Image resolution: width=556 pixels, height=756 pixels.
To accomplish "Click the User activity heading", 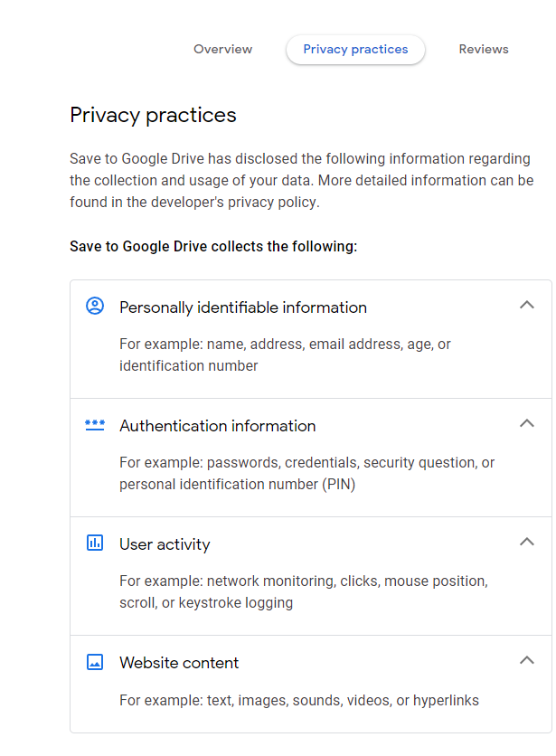I will point(165,544).
